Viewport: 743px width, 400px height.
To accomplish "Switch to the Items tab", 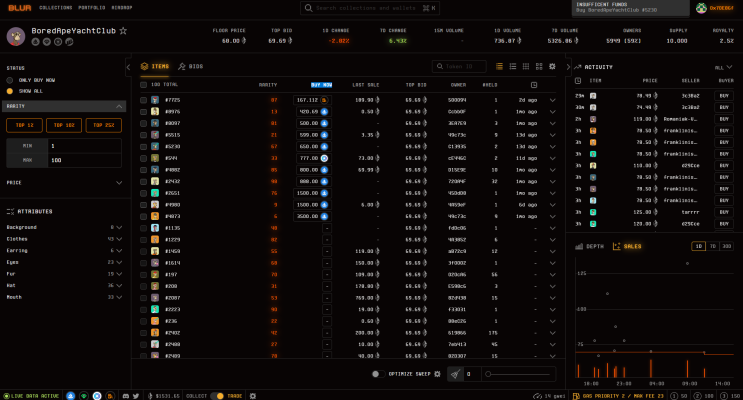I will point(155,66).
